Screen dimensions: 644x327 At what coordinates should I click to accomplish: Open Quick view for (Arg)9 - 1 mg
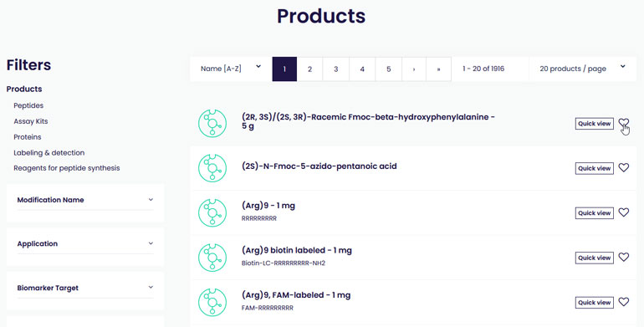pos(595,212)
